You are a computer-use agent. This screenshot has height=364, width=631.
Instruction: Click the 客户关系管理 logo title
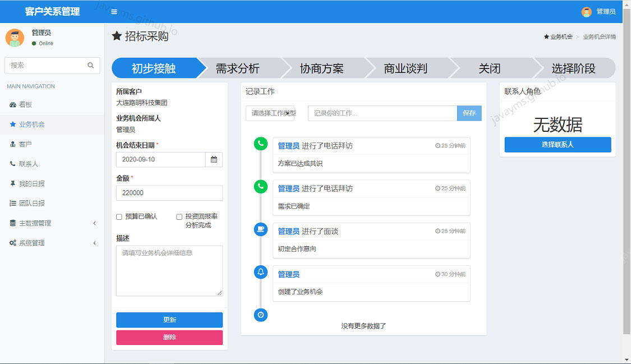(x=52, y=12)
